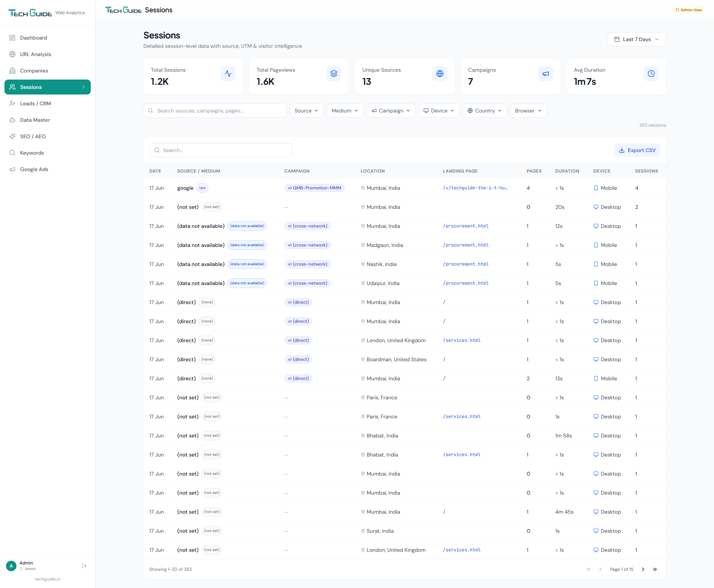The height and width of the screenshot is (588, 714).
Task: Open /procurement.html link in Nashik row
Action: [466, 264]
